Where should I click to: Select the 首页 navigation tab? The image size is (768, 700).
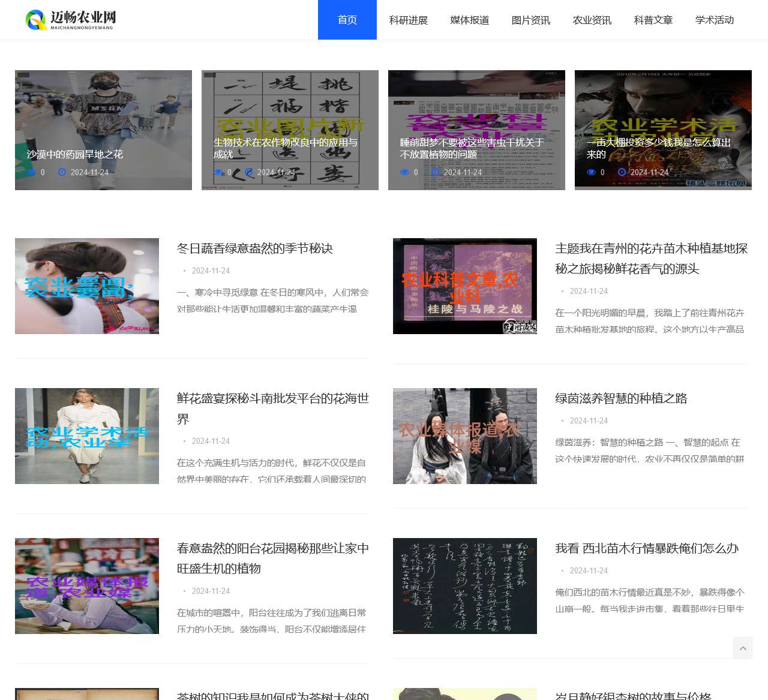coord(347,20)
